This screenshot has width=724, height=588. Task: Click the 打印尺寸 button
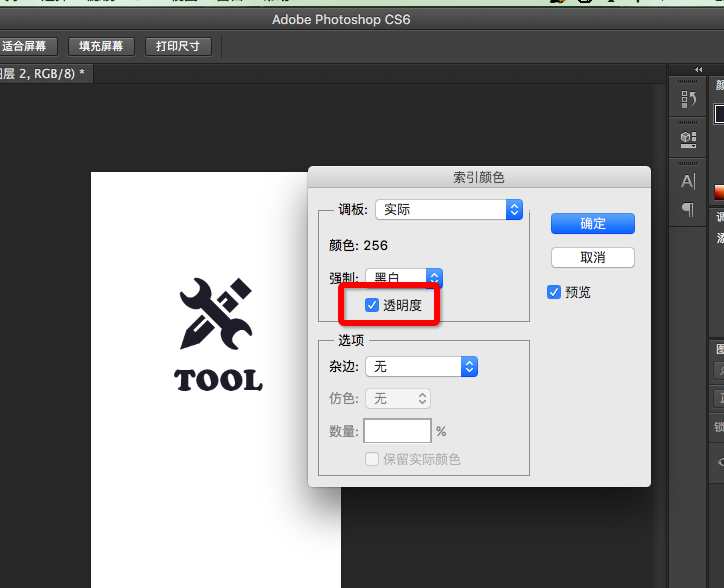tap(178, 47)
